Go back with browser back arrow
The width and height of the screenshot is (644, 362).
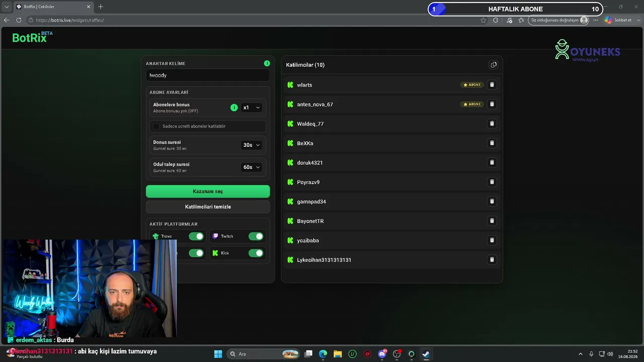point(7,20)
